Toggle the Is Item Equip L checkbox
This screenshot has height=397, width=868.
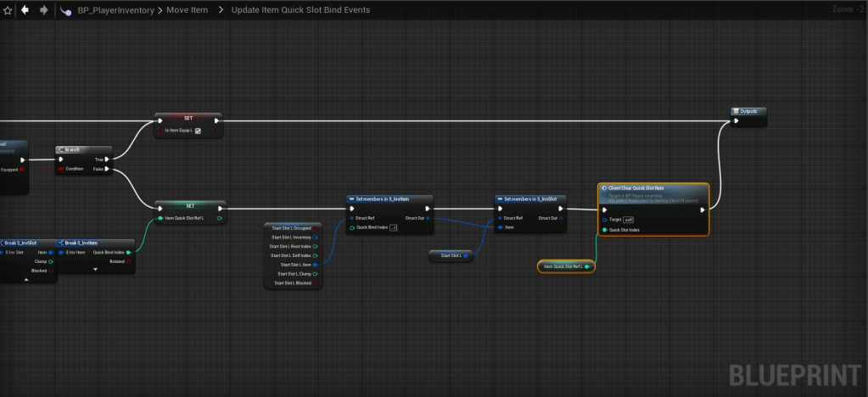coord(198,131)
